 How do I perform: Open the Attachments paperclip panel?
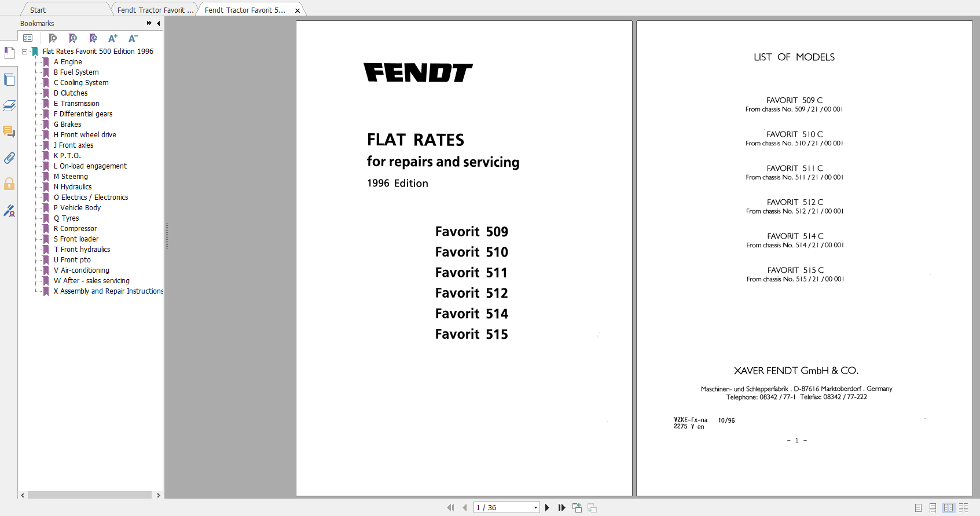click(x=9, y=158)
